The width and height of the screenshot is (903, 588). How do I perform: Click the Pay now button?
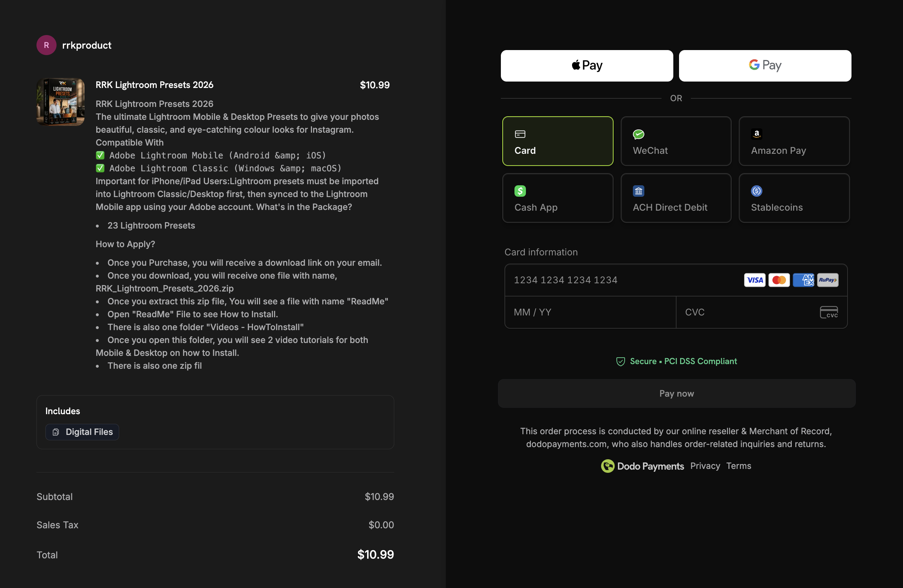coord(677,393)
